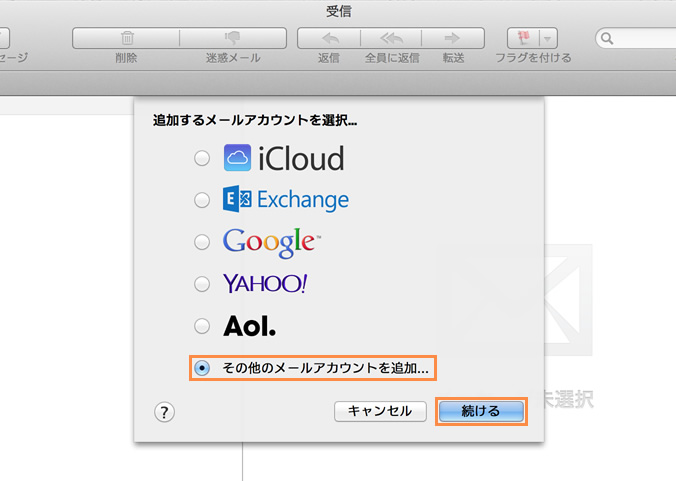Click the iCloud cloud logo

pos(237,158)
